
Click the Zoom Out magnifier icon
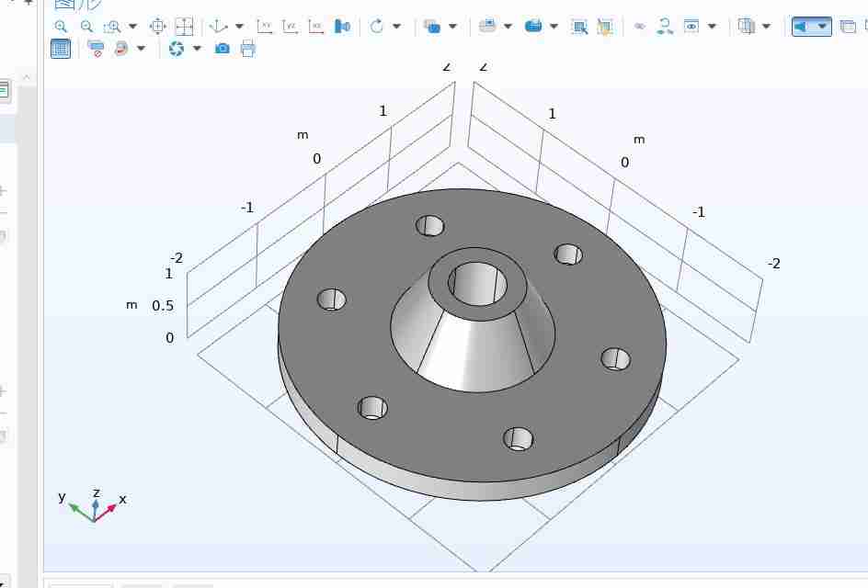(86, 27)
